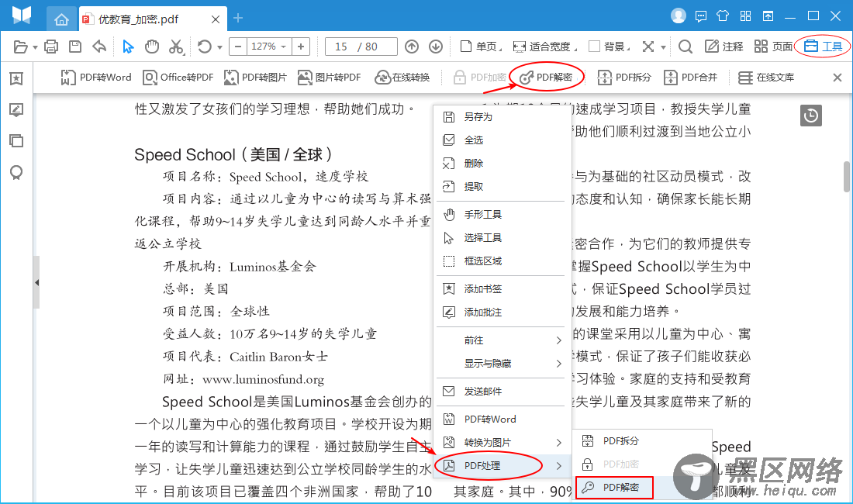Click PDF转Word conversion tool
The width and height of the screenshot is (853, 504).
pos(95,78)
